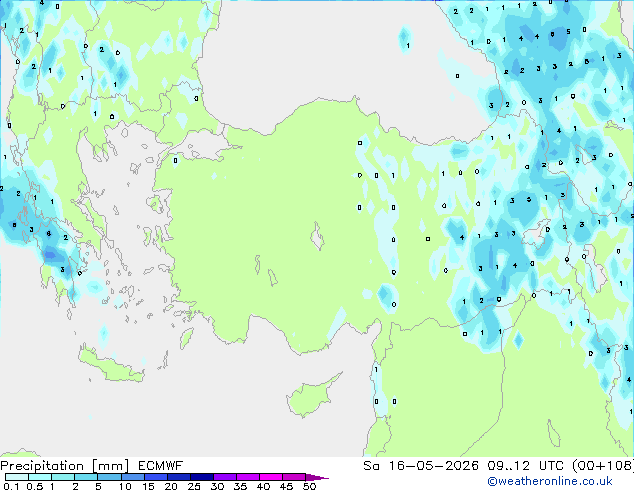Click the Lake Tuz outline in central Turkey

click(x=317, y=236)
